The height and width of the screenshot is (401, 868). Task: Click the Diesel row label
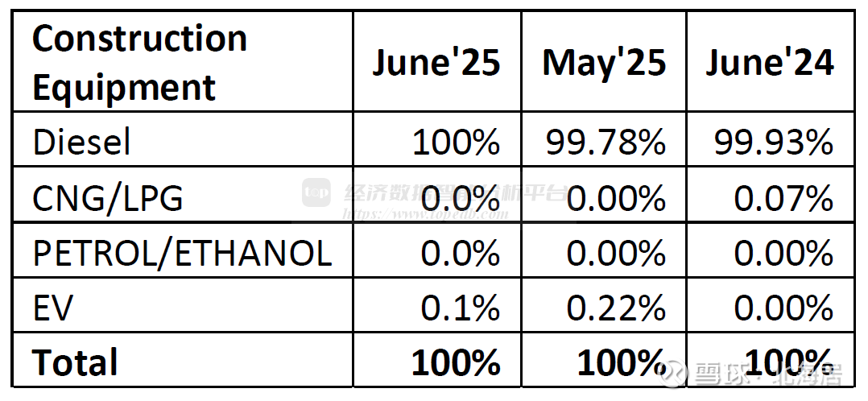click(82, 142)
